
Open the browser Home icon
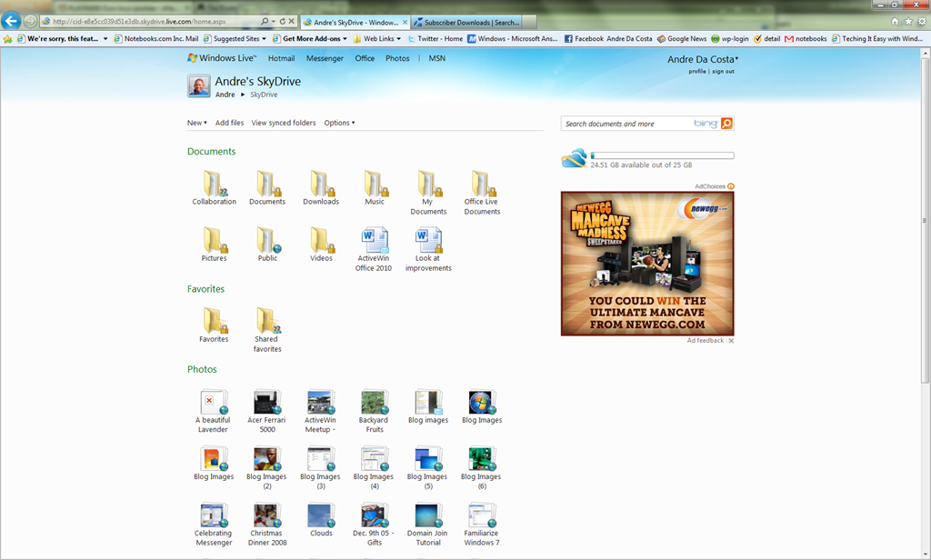point(895,22)
